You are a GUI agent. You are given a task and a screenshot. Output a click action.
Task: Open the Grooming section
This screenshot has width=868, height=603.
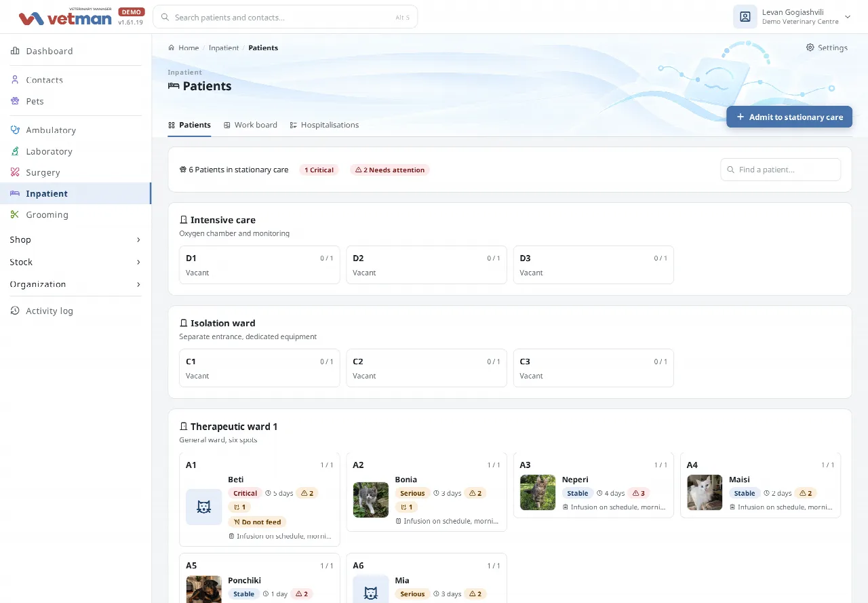[x=75, y=214]
